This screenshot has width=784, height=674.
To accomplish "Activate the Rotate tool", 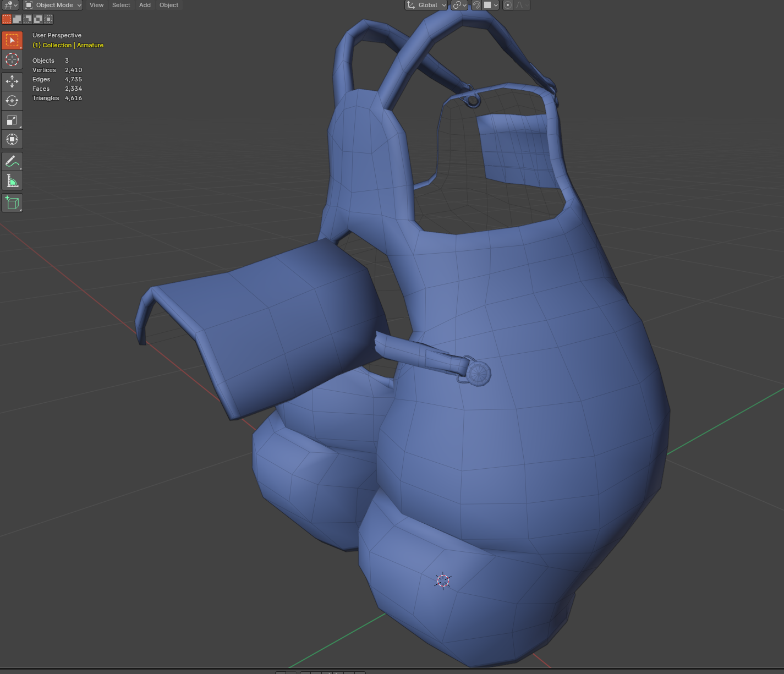I will point(12,101).
